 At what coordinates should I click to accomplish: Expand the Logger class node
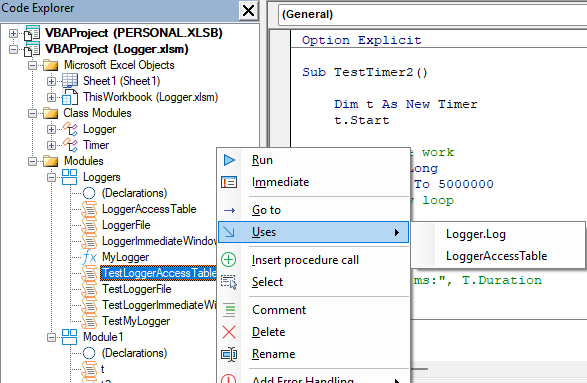[52, 130]
